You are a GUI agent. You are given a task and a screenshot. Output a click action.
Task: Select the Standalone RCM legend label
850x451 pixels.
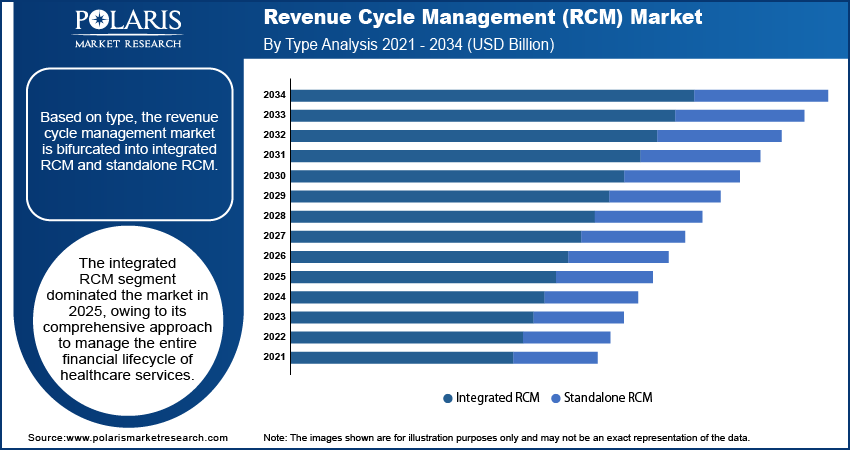coord(608,398)
